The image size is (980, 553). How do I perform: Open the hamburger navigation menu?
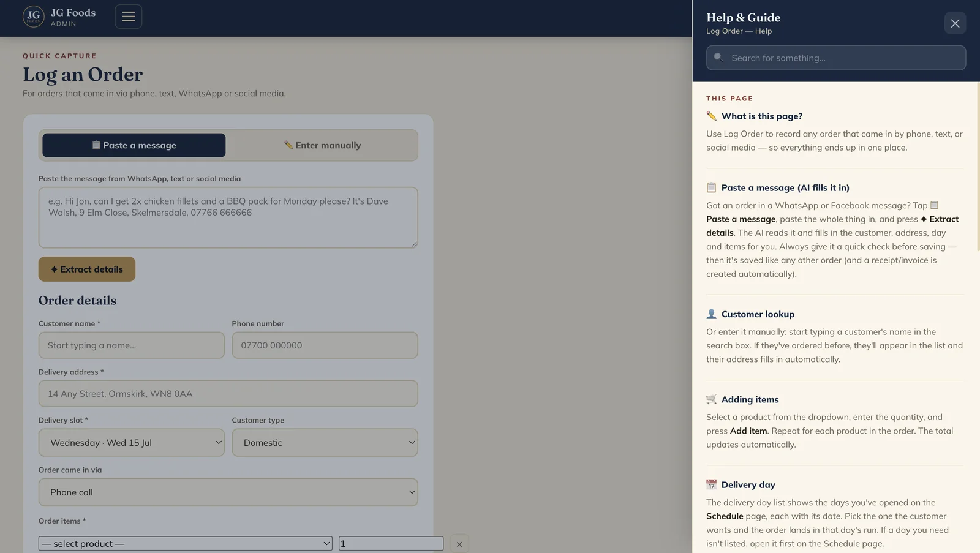129,17
